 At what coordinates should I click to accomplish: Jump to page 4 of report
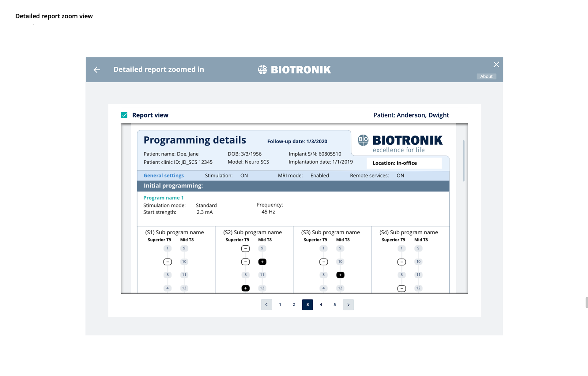[x=321, y=305]
